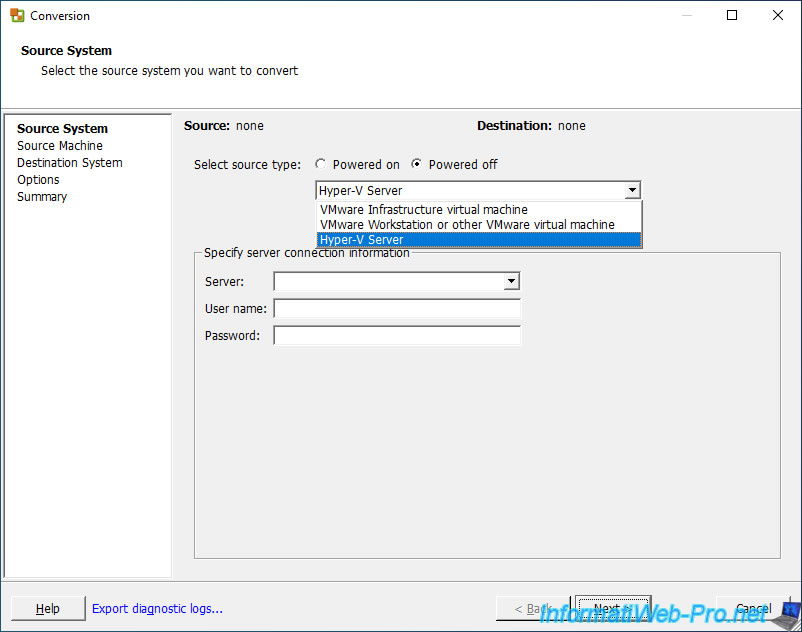Go to the Next step
Image resolution: width=802 pixels, height=632 pixels.
[x=613, y=608]
